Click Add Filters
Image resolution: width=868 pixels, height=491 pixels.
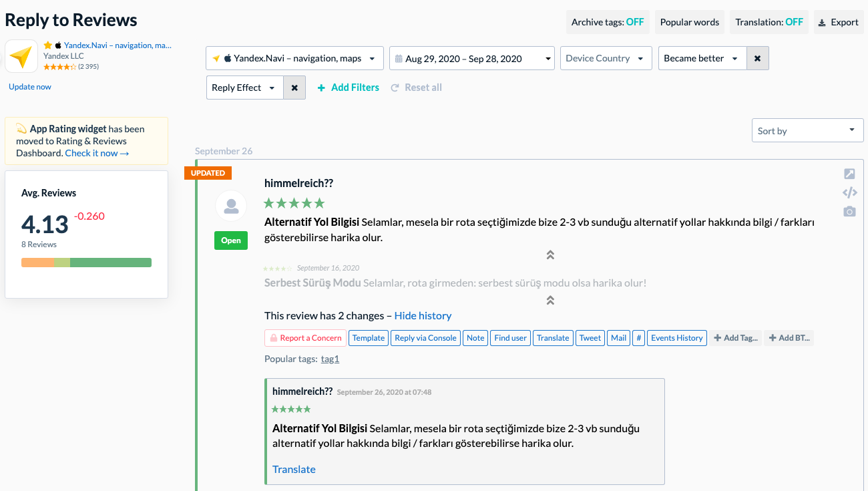pos(348,88)
